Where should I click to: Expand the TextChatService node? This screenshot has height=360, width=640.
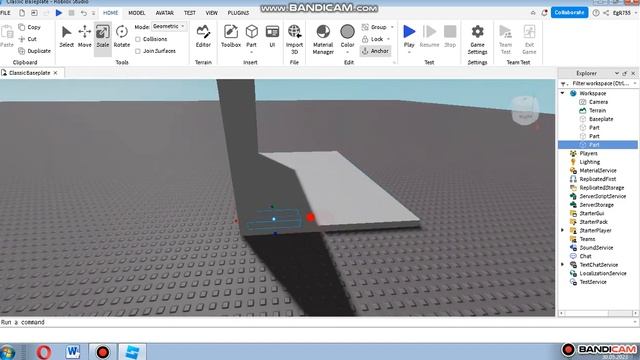[562, 265]
